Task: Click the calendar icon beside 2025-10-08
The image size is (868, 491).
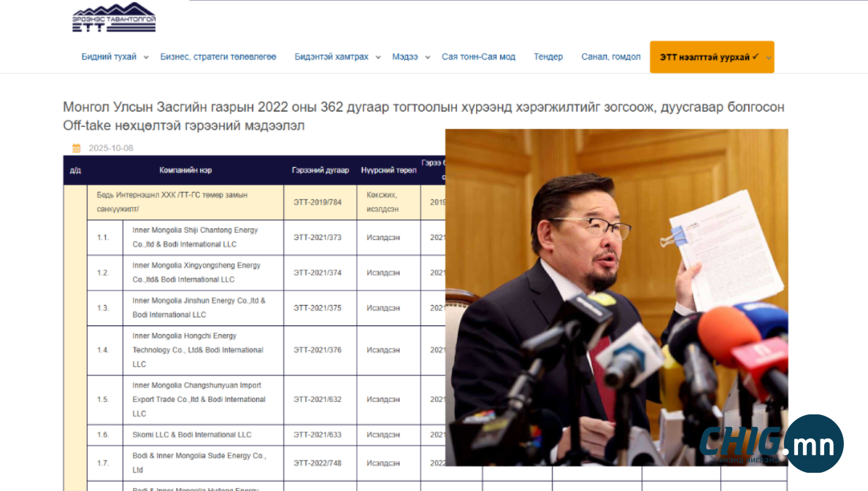Action: [77, 148]
